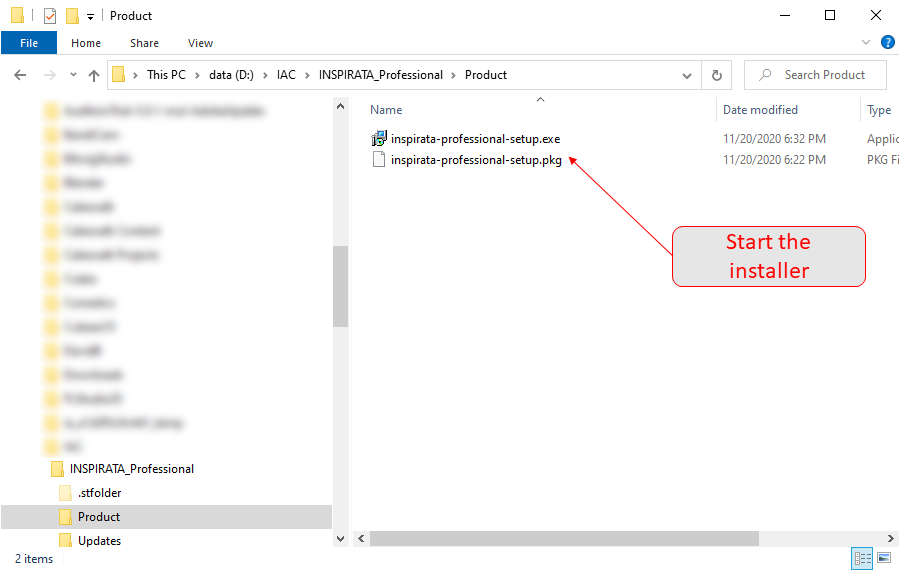904x574 pixels.
Task: Open the Share ribbon tab
Action: click(x=144, y=43)
